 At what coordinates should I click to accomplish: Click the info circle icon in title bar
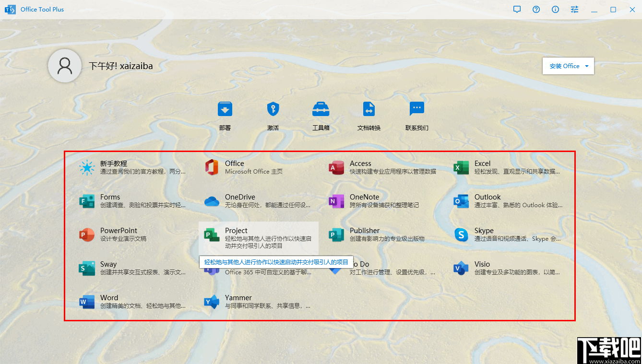tap(555, 9)
